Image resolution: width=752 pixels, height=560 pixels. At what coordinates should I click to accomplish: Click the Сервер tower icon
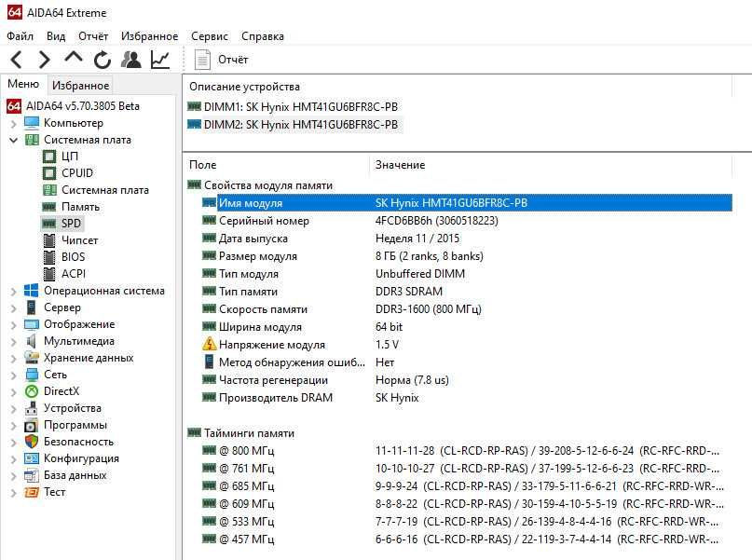[31, 307]
